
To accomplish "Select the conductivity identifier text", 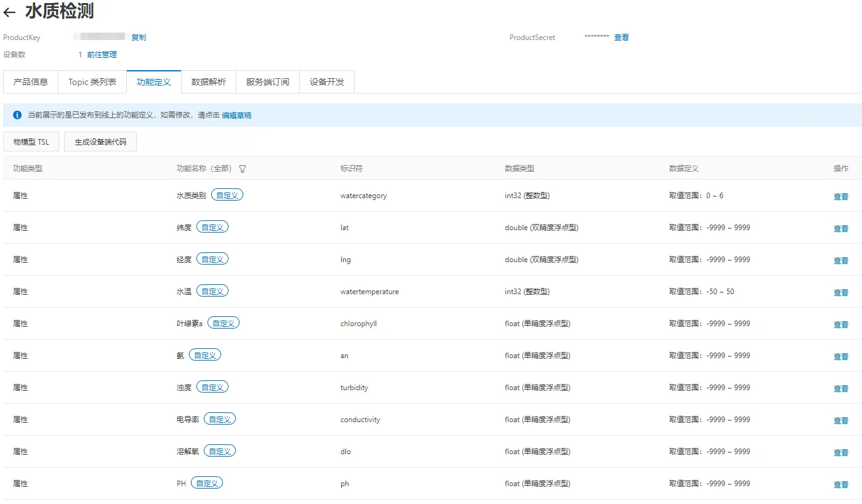I will click(x=360, y=420).
